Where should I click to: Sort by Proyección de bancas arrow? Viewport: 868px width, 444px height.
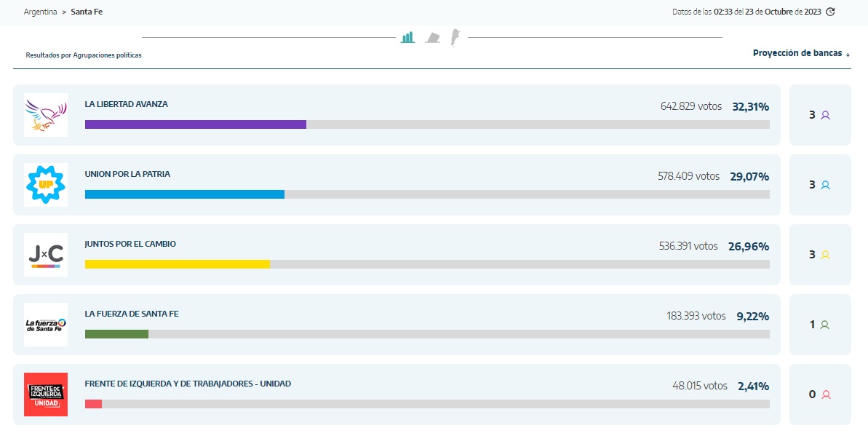coord(848,55)
